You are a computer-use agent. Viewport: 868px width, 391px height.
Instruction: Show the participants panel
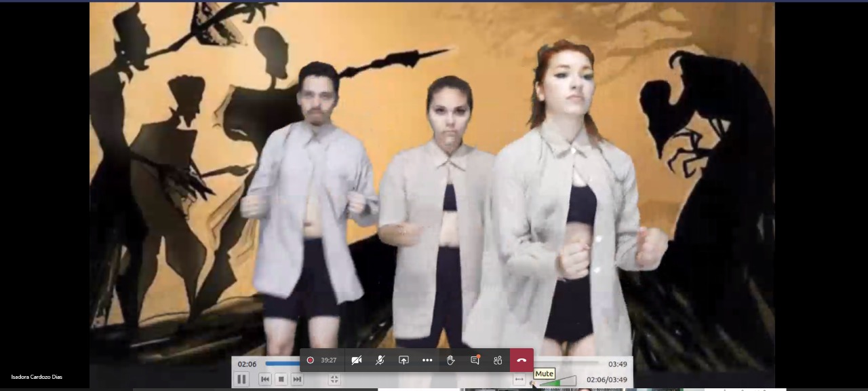tap(498, 360)
